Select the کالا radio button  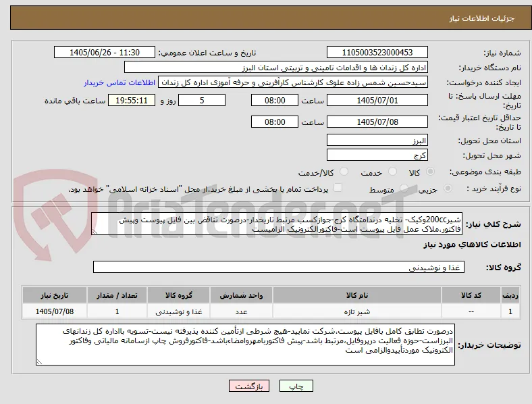coord(430,172)
